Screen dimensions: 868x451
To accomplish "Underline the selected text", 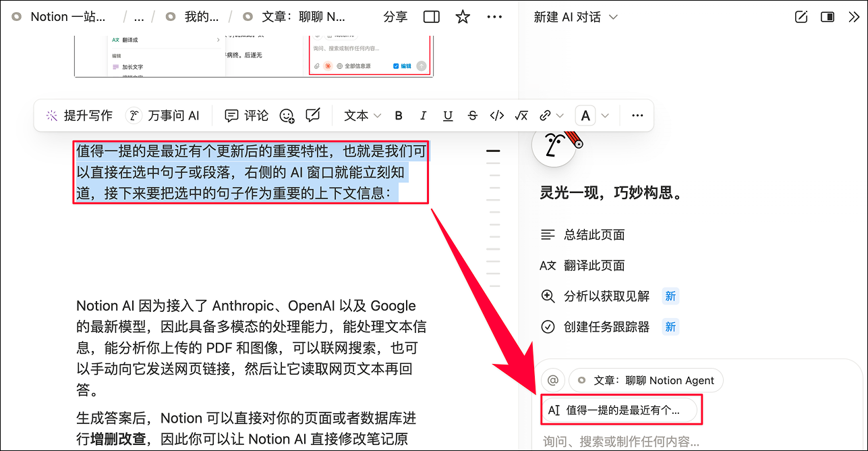I will [x=448, y=115].
